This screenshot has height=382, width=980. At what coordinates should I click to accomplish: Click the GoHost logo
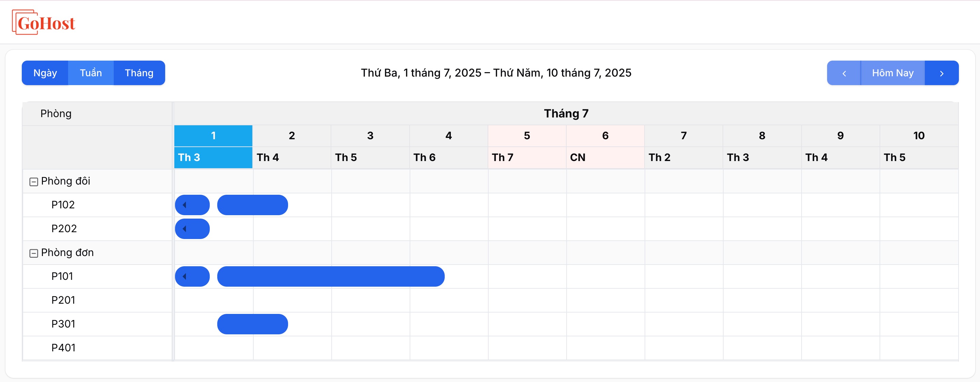click(x=44, y=22)
